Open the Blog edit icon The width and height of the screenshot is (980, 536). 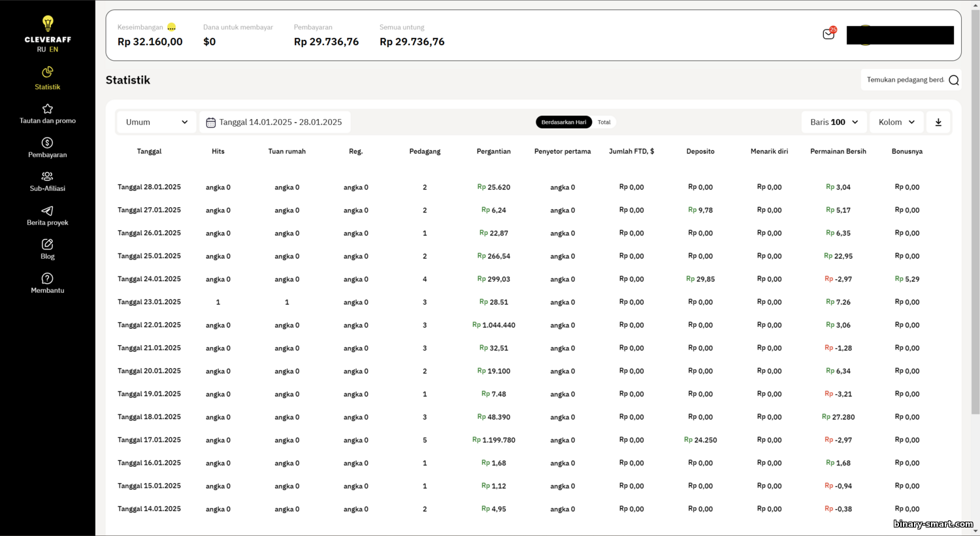pos(47,244)
